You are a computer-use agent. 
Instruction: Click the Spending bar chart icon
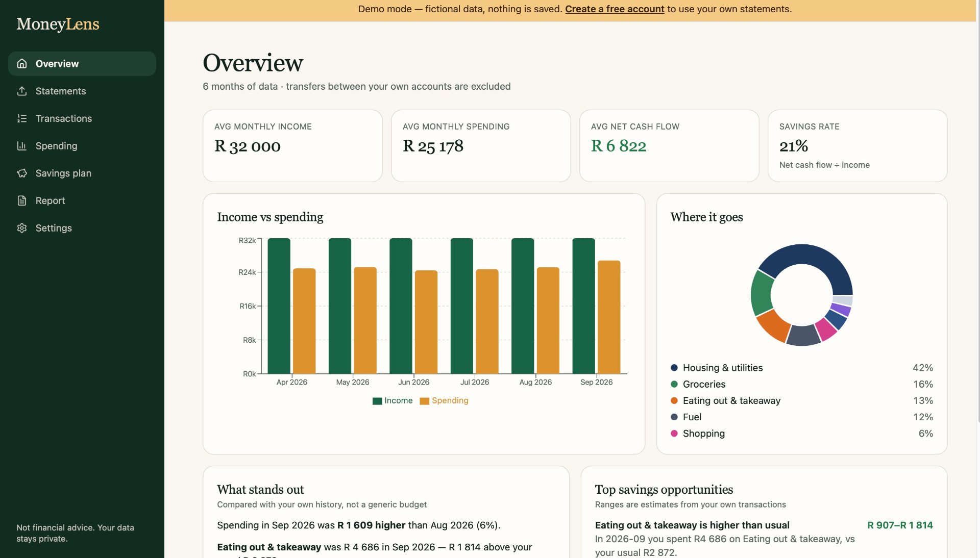(x=22, y=146)
